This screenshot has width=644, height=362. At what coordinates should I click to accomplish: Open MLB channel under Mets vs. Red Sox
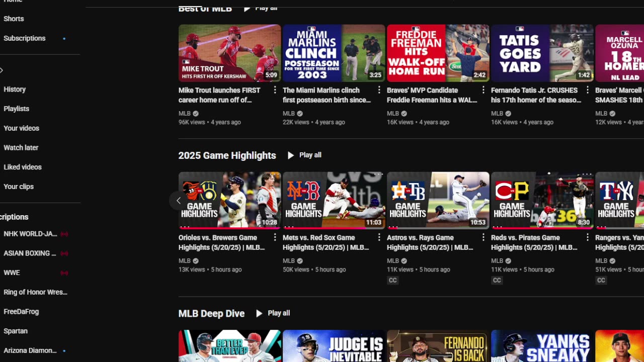289,261
